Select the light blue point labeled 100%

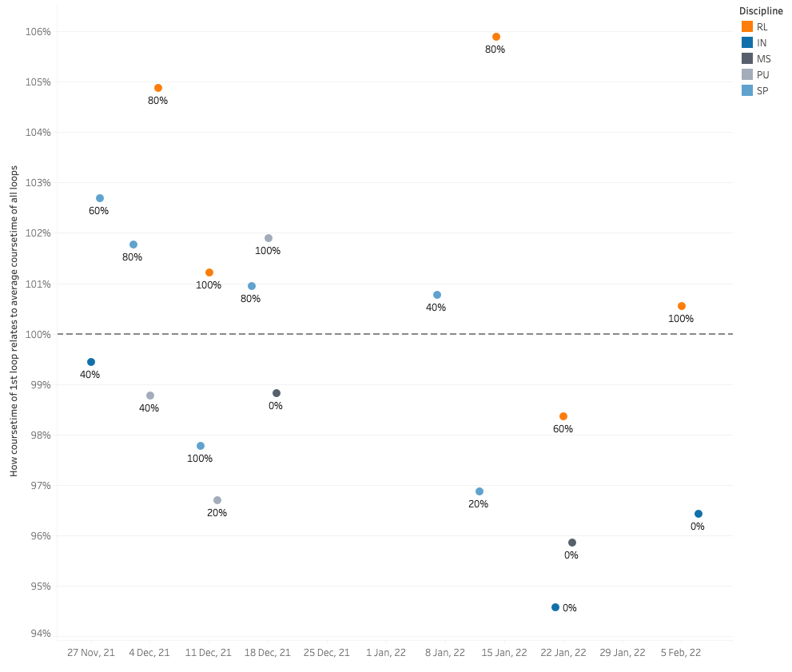point(201,446)
